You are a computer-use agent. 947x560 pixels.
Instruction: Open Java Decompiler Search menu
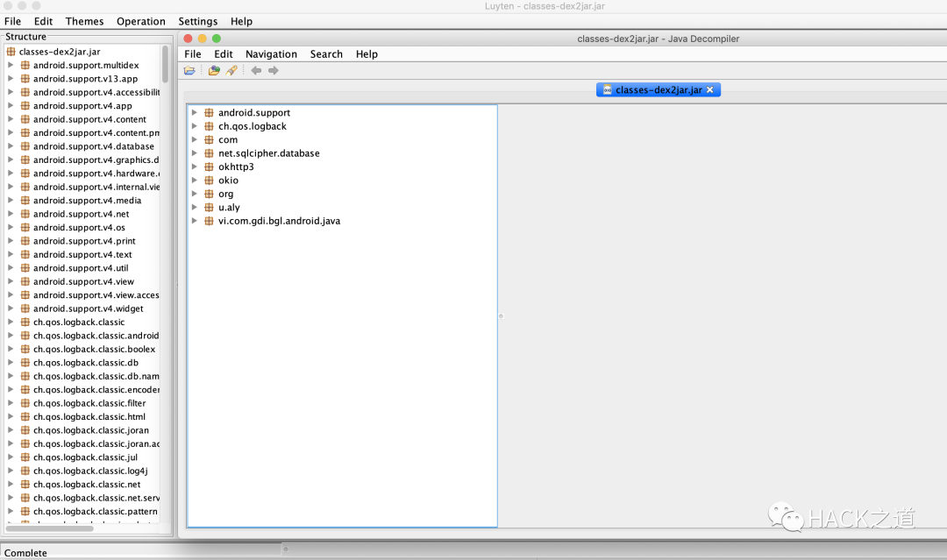[x=326, y=54]
